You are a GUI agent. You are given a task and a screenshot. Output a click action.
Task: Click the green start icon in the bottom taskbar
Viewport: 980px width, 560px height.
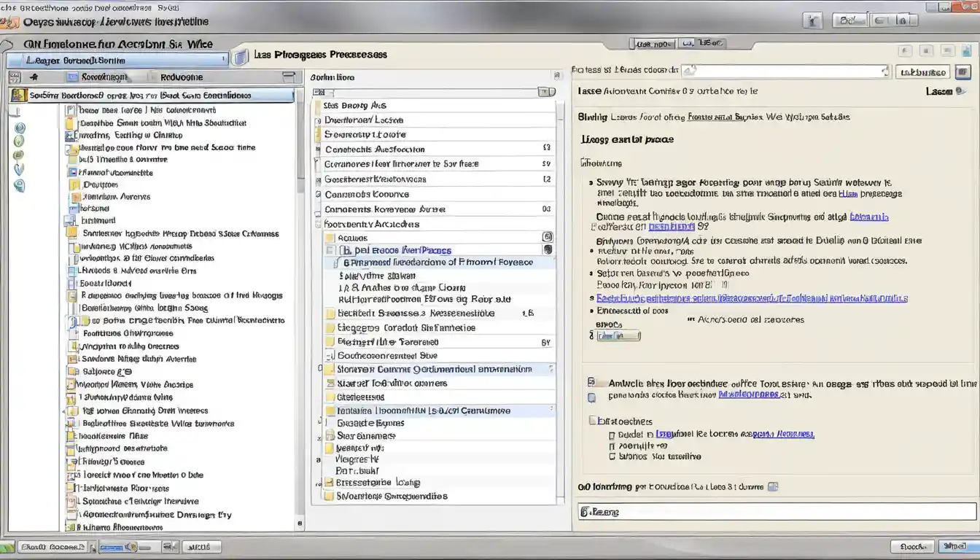[7, 546]
